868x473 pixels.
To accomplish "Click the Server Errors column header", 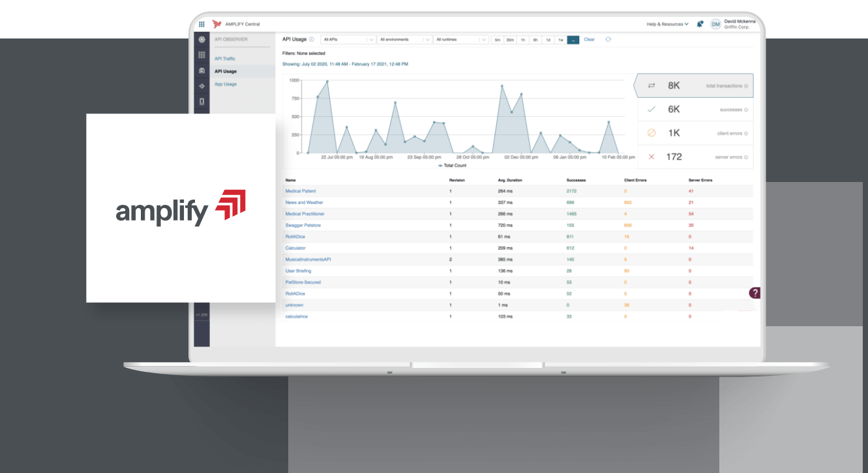I will point(700,179).
